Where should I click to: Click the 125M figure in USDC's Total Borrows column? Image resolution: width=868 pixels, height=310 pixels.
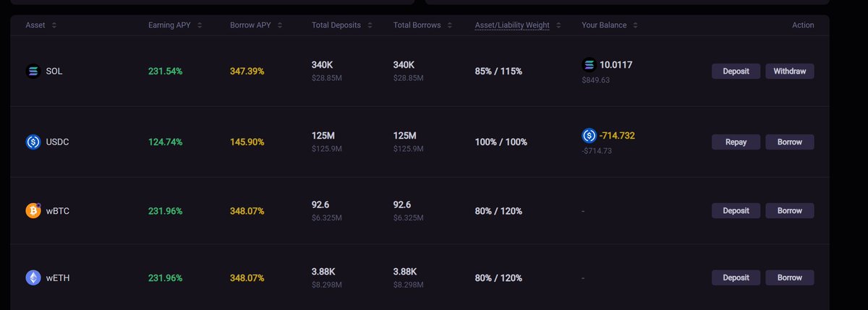[405, 136]
